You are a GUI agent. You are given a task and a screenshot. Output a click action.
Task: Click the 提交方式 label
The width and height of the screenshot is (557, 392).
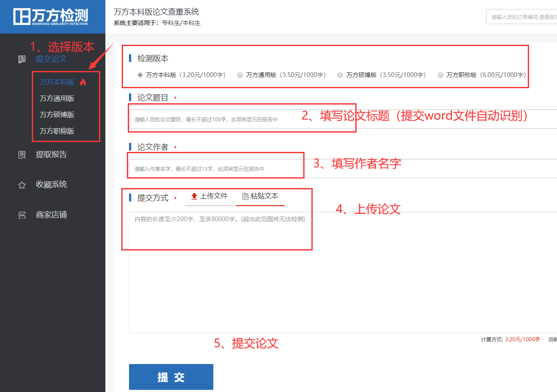[153, 198]
